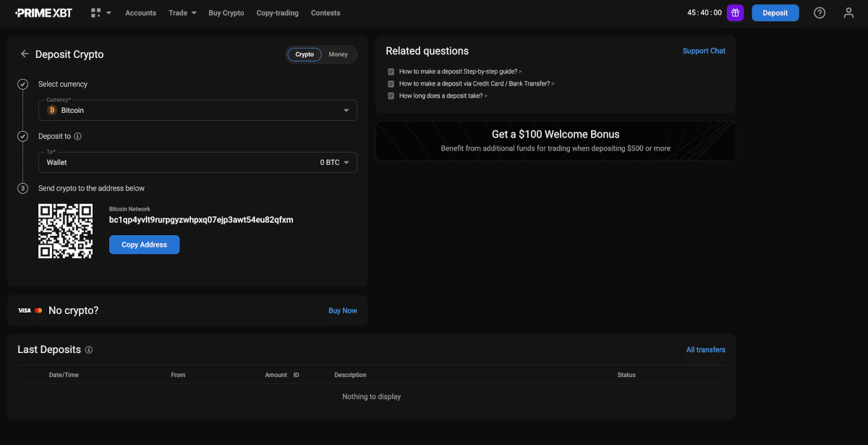Click the ID column header
Image resolution: width=868 pixels, height=445 pixels.
pos(297,375)
